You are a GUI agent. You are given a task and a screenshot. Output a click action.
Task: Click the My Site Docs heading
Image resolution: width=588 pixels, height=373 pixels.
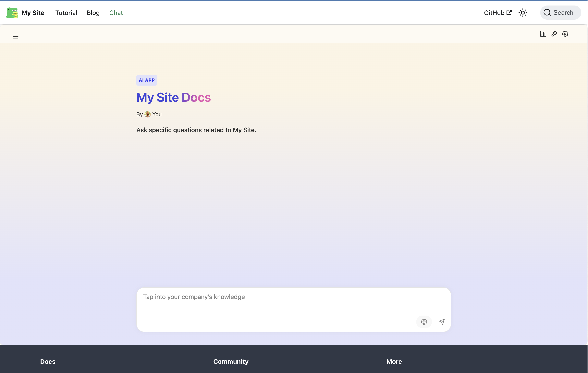[173, 97]
